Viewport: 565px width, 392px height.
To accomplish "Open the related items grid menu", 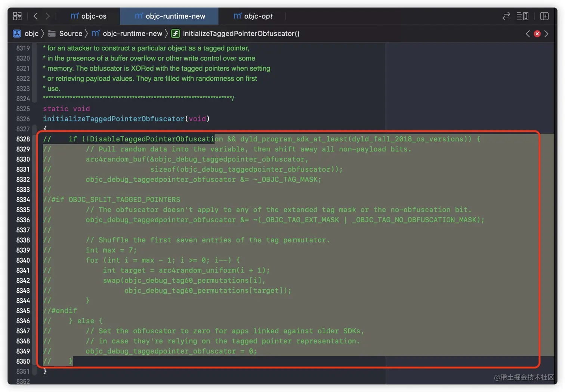I will coord(17,16).
